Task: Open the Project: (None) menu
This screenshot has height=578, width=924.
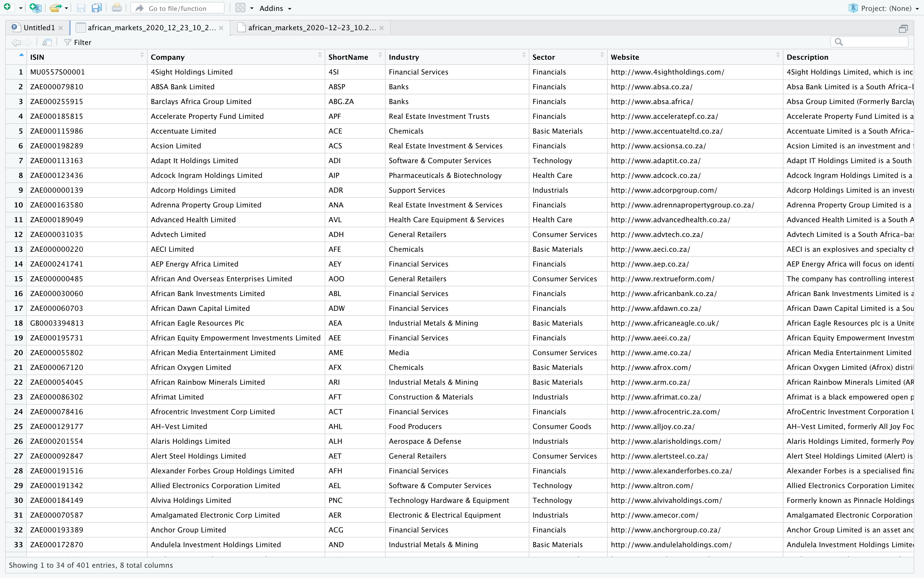Action: (883, 8)
